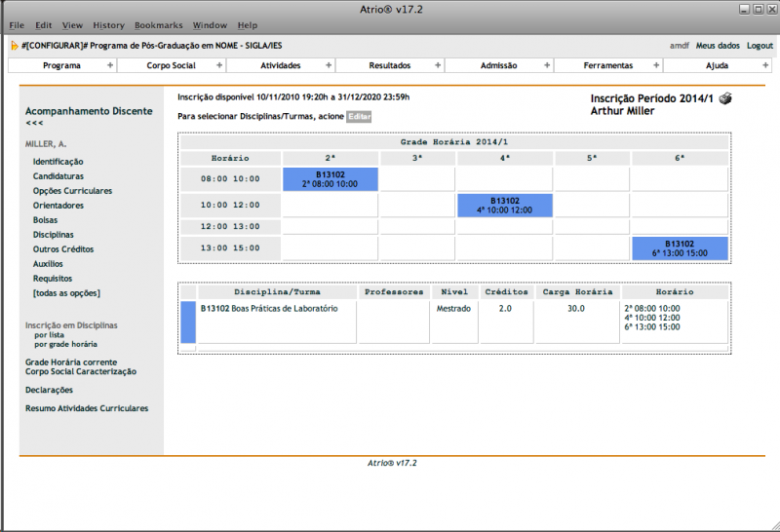Expand the Ferramentas plus sign
The height and width of the screenshot is (532, 780).
click(656, 65)
